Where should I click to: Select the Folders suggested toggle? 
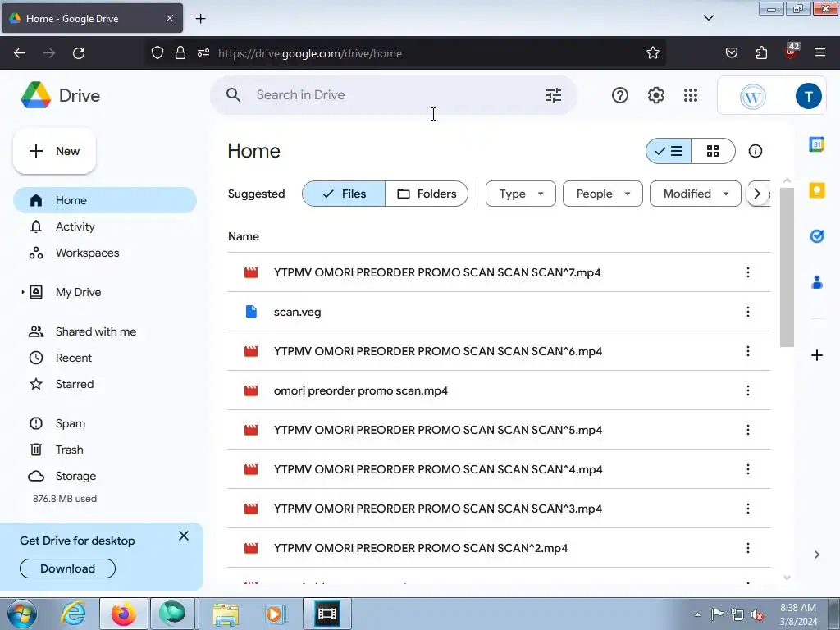(x=427, y=194)
